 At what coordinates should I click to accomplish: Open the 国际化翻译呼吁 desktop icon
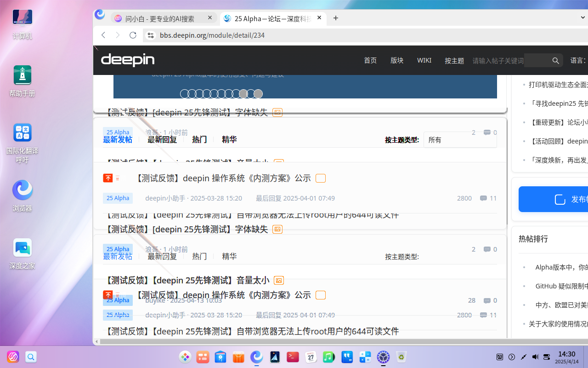22,143
